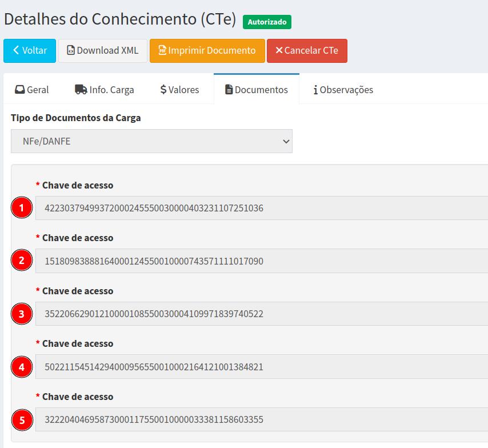This screenshot has height=448, width=488.
Task: Click red number 5 badge
Action: point(22,420)
